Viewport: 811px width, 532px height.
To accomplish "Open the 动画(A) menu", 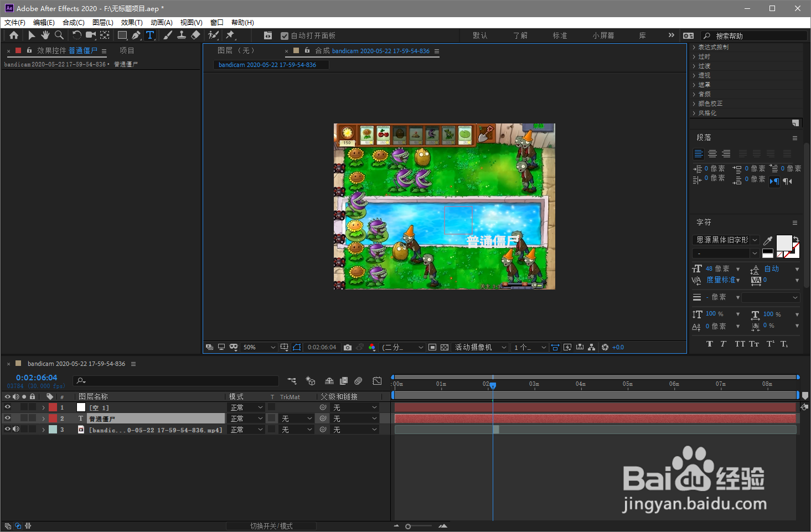I will pyautogui.click(x=162, y=23).
